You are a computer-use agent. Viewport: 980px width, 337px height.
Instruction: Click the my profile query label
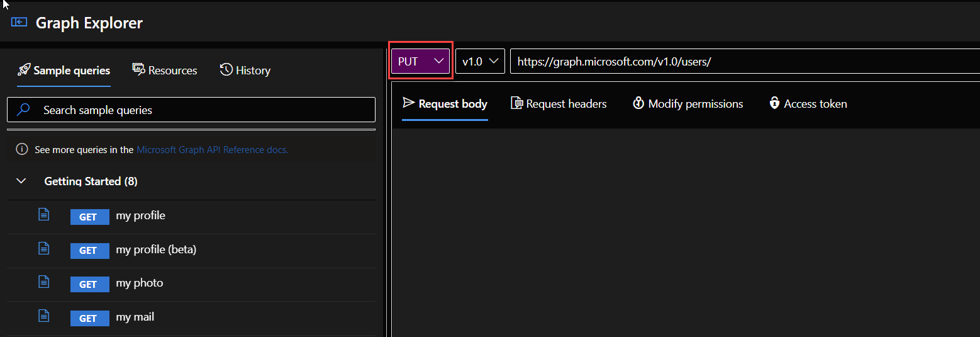(141, 215)
